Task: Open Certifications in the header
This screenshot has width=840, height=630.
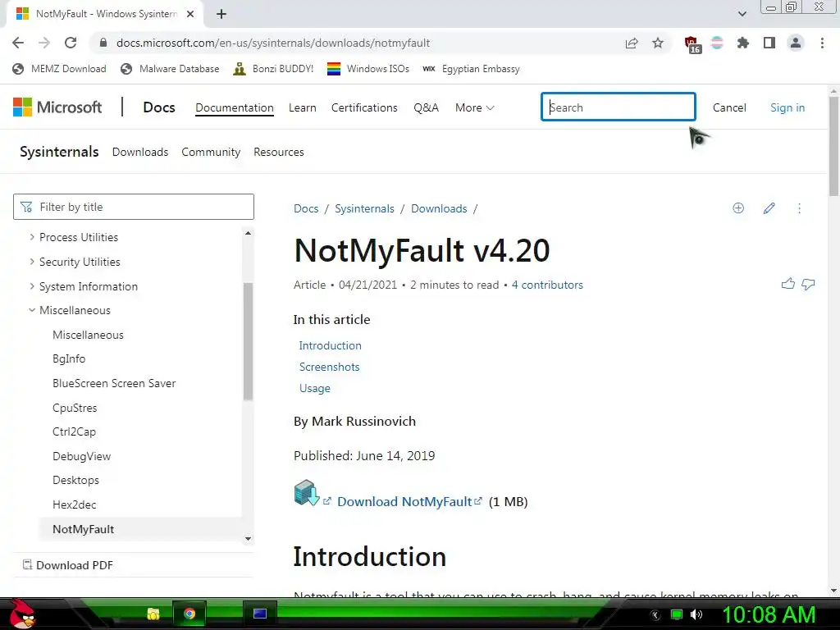Action: click(364, 107)
